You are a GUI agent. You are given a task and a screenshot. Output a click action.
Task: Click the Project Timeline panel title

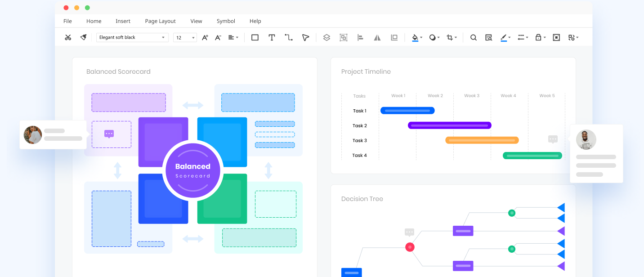[x=366, y=71]
